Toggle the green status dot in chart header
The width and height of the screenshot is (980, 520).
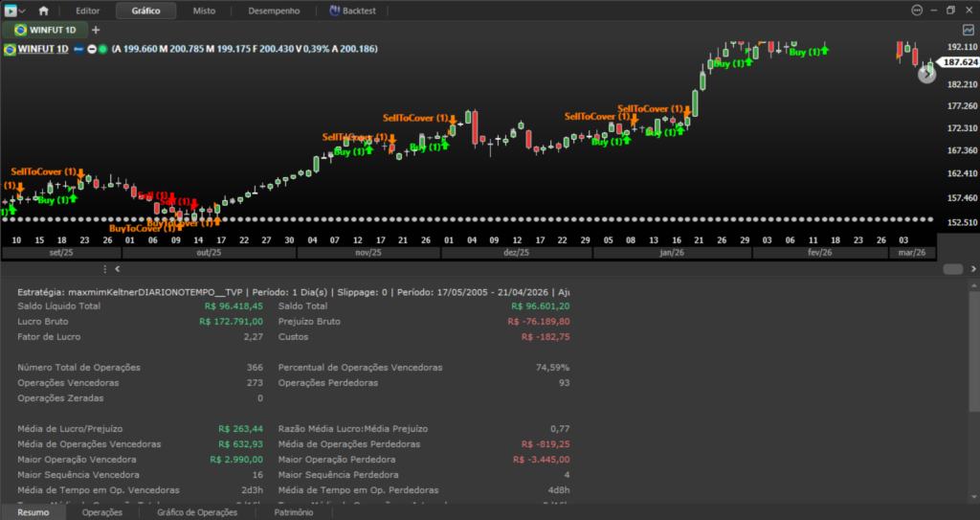point(102,50)
